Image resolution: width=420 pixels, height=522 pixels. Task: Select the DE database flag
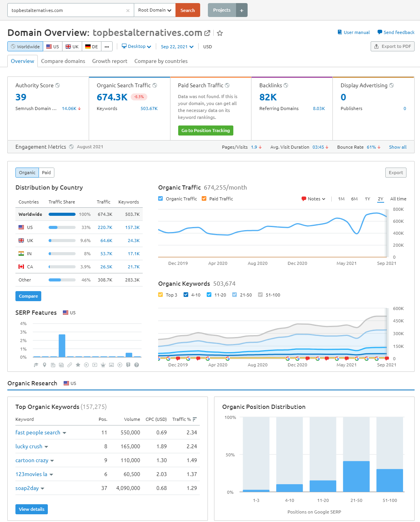[92, 46]
